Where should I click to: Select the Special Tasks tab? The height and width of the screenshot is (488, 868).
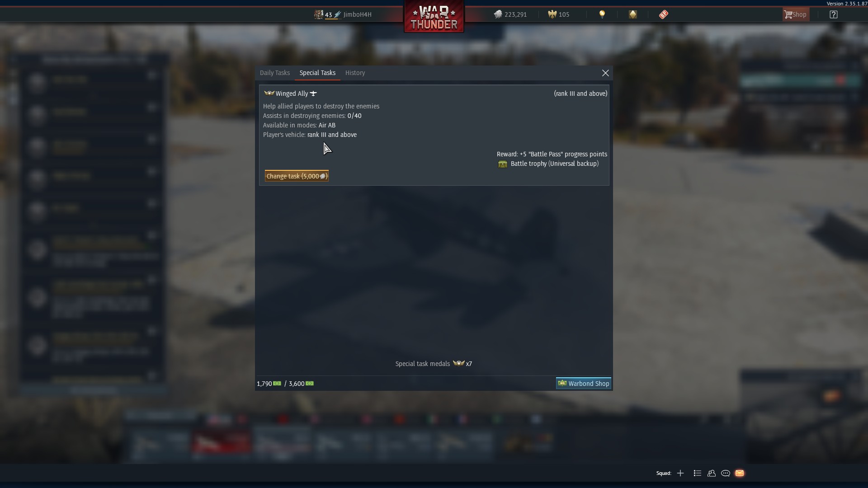(x=317, y=73)
